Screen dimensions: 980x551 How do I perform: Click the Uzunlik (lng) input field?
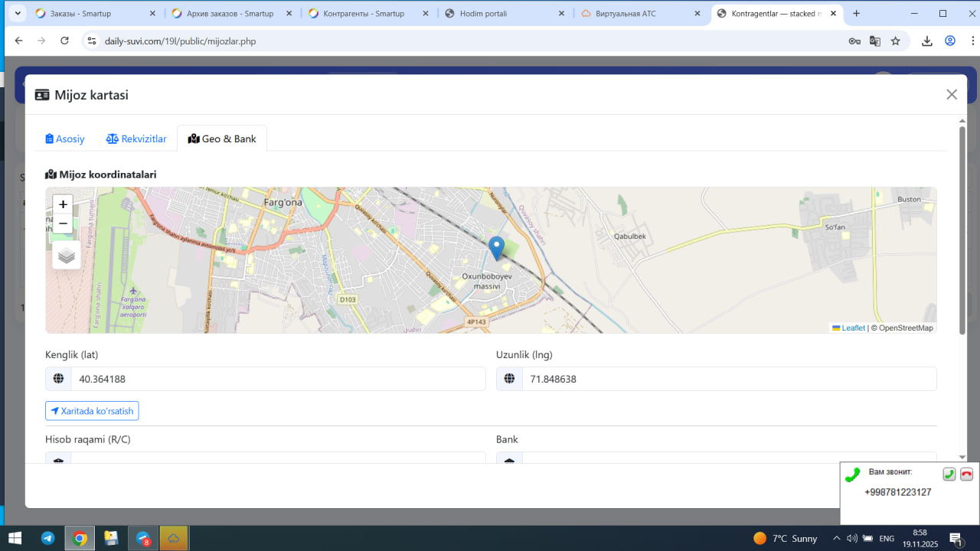tap(728, 379)
